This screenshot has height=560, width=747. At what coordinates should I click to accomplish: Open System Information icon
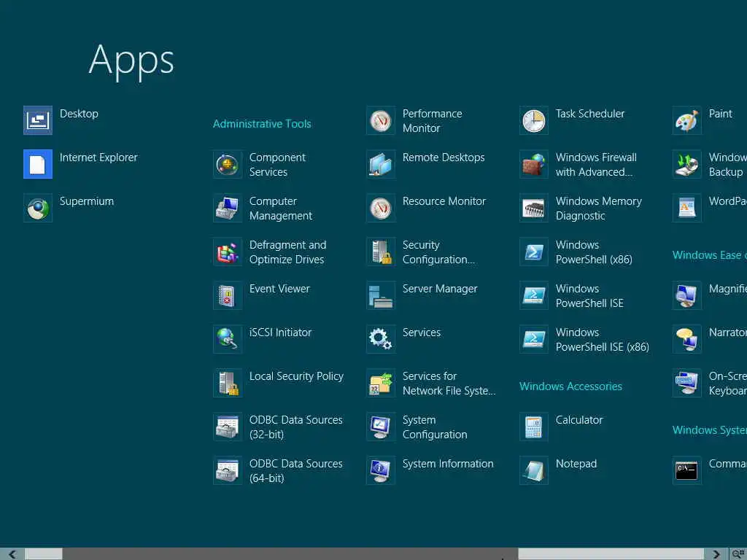381,471
